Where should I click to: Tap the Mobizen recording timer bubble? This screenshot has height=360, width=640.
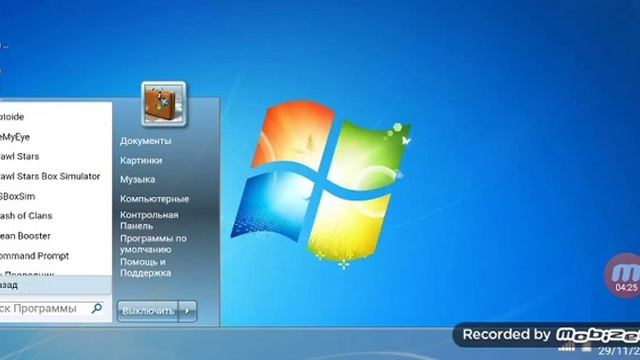click(623, 276)
